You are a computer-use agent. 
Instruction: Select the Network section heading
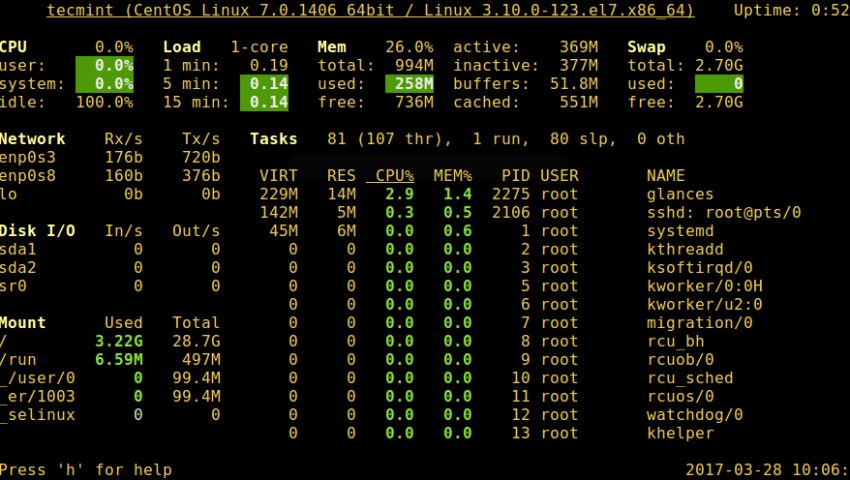coord(32,139)
